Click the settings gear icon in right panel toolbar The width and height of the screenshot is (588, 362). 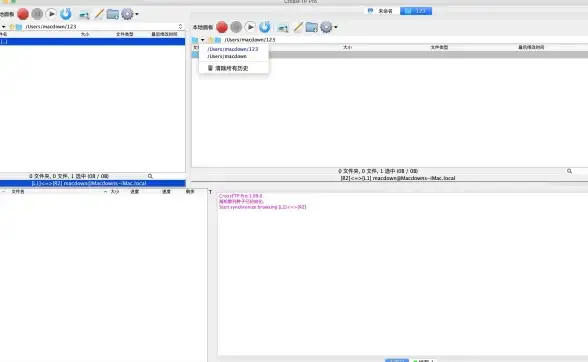[326, 27]
